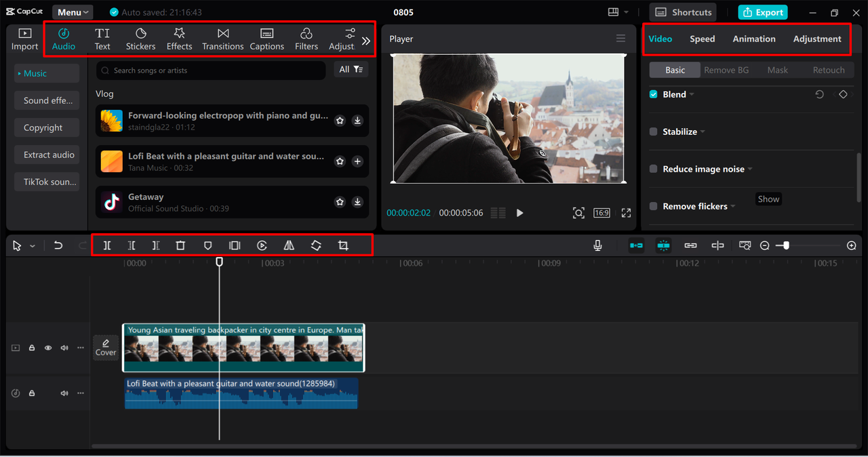Click the player full-frame preview zoom icon
Viewport: 868px width, 457px height.
coord(578,213)
